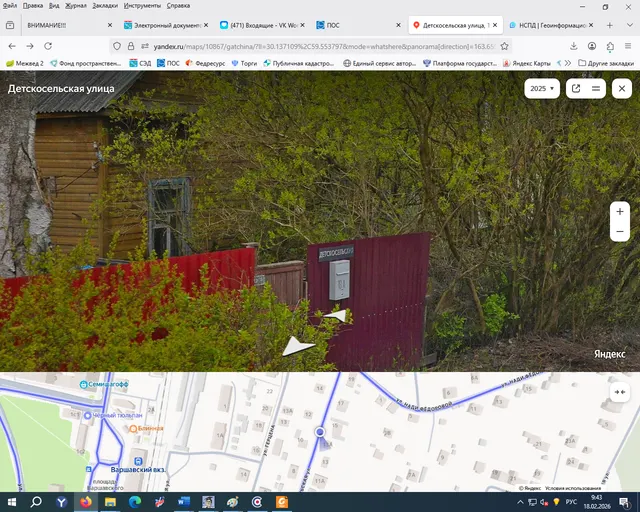
Task: Open the Фонд пространствен... bookmark
Action: point(86,63)
